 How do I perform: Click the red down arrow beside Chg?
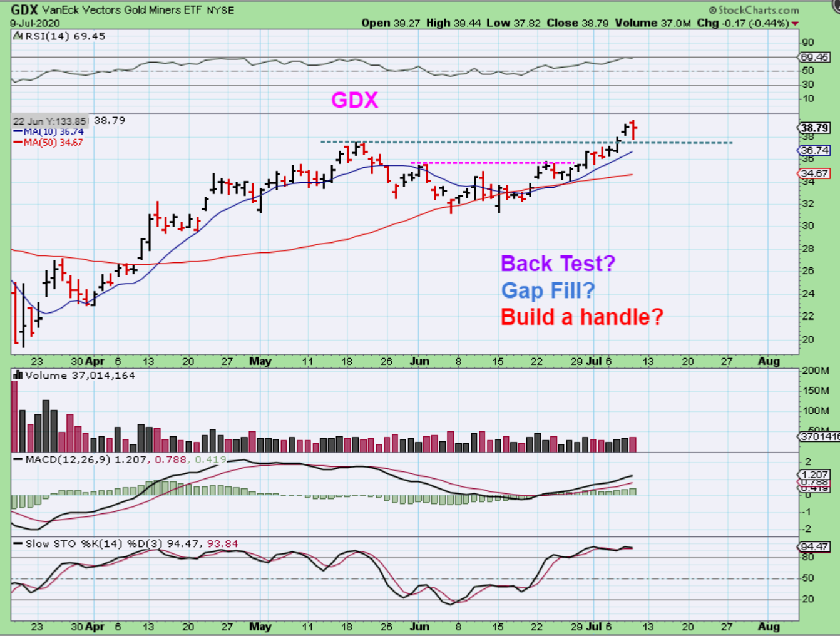795,24
